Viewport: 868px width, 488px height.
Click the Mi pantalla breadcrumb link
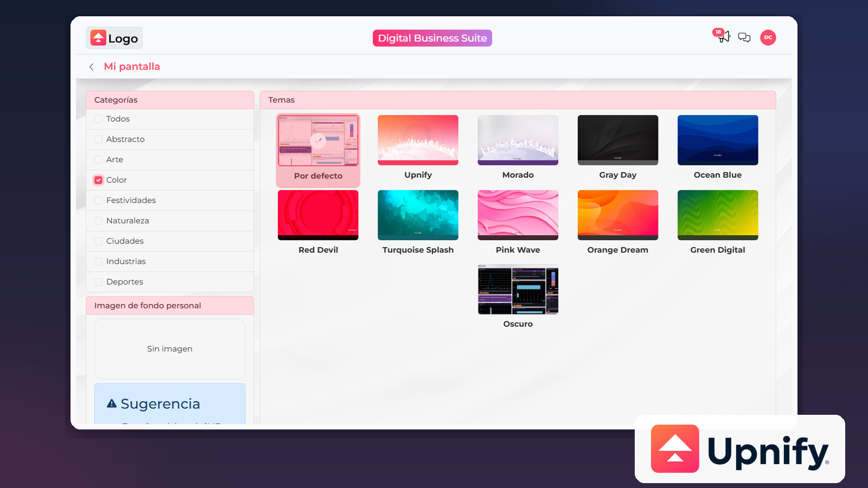[x=132, y=67]
